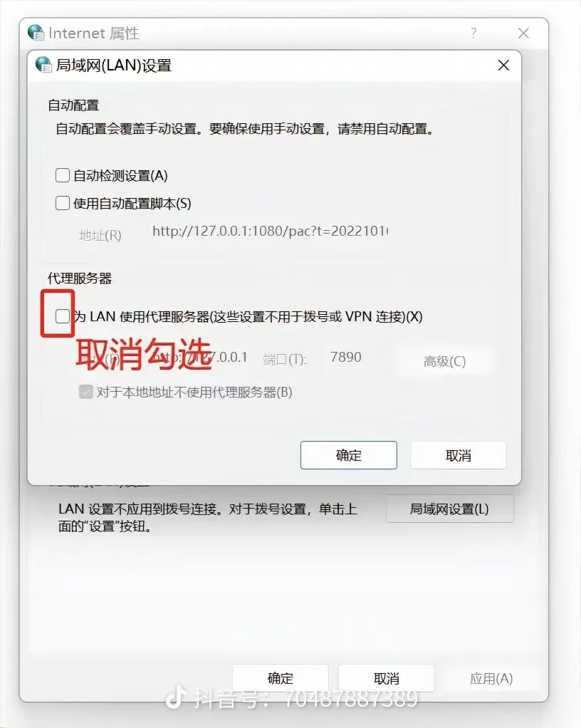Image resolution: width=581 pixels, height=728 pixels.
Task: Toggle the 使用自动配置脚本(S) checkbox
Action: (x=63, y=203)
